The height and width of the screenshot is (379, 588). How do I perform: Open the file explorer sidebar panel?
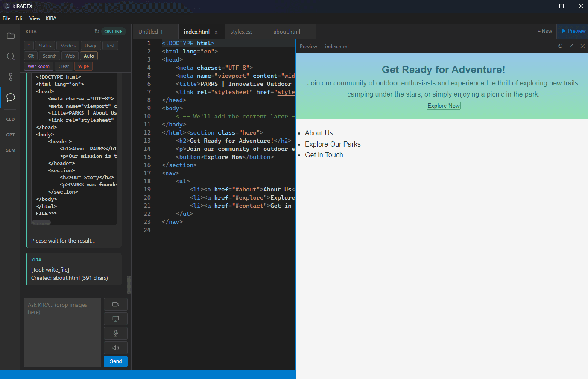[x=10, y=36]
